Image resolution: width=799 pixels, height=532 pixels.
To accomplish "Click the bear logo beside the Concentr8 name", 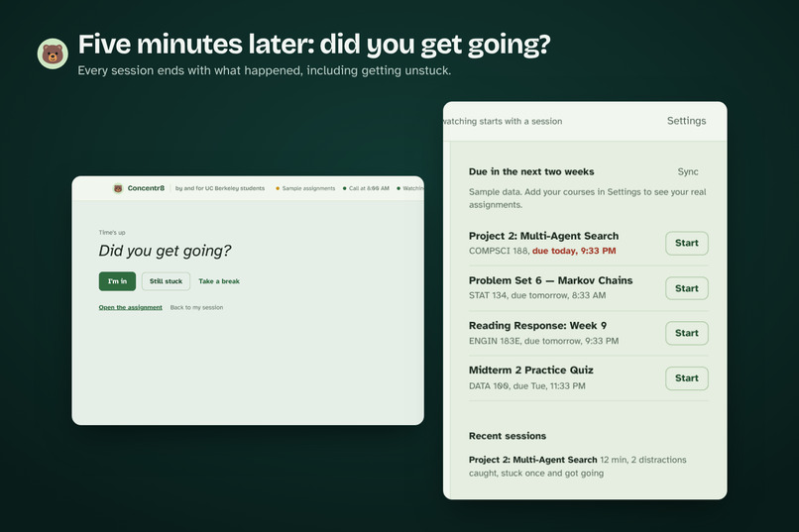I will [x=118, y=188].
